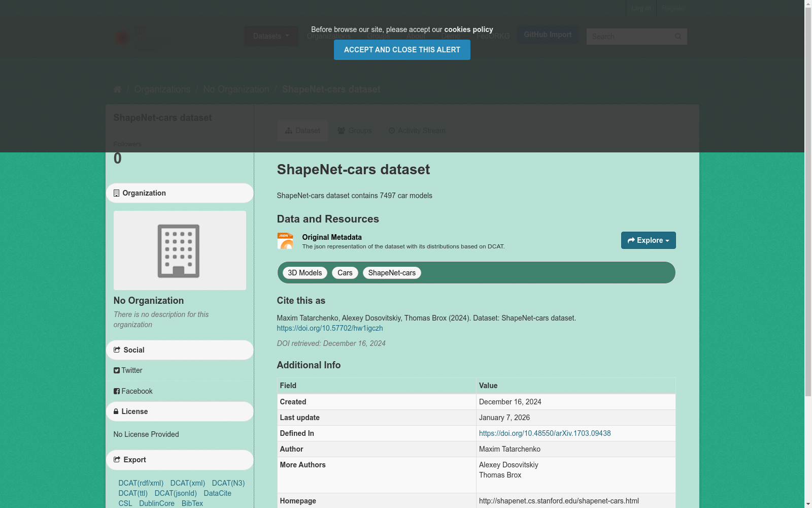Click the Accept and Close This Alert button
Viewport: 812px width, 508px height.
click(x=402, y=50)
